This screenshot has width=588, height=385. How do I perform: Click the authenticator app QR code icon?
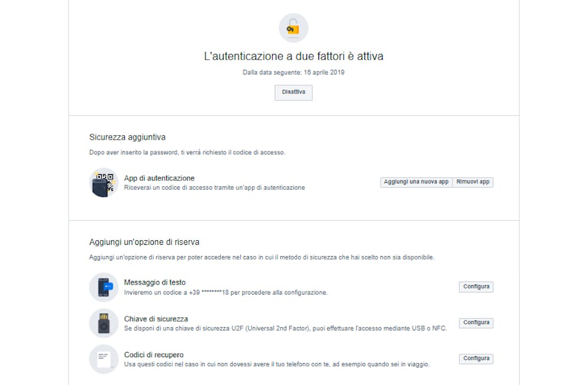pos(104,182)
